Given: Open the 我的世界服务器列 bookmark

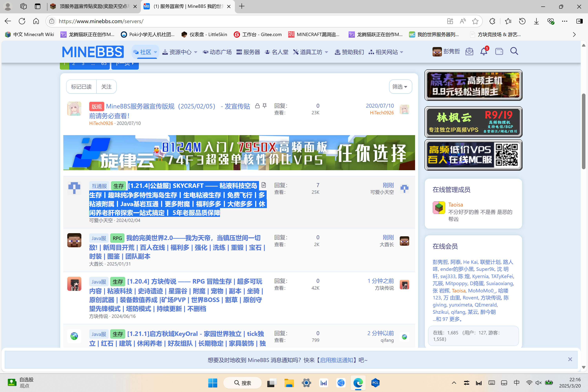Looking at the screenshot, I should point(434,35).
